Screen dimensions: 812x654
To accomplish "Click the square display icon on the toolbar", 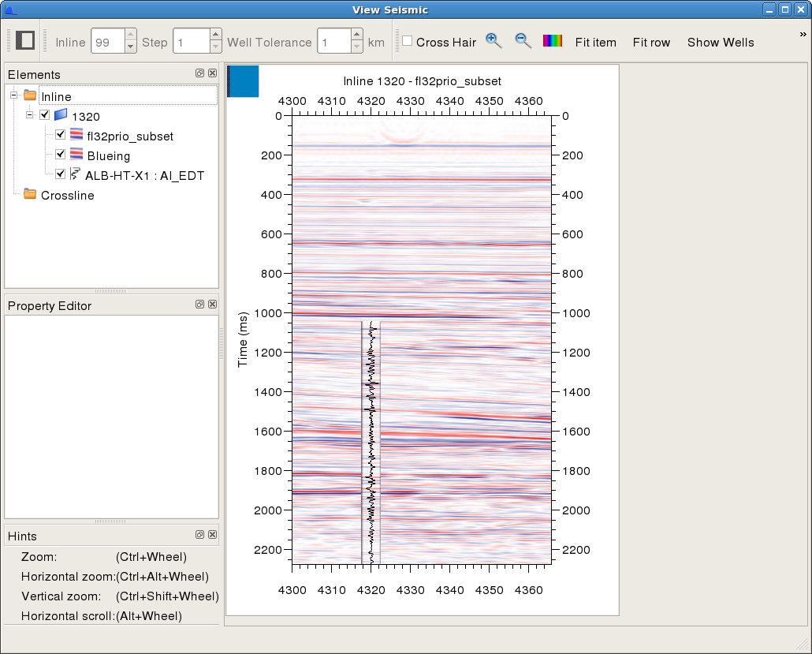I will pos(27,40).
